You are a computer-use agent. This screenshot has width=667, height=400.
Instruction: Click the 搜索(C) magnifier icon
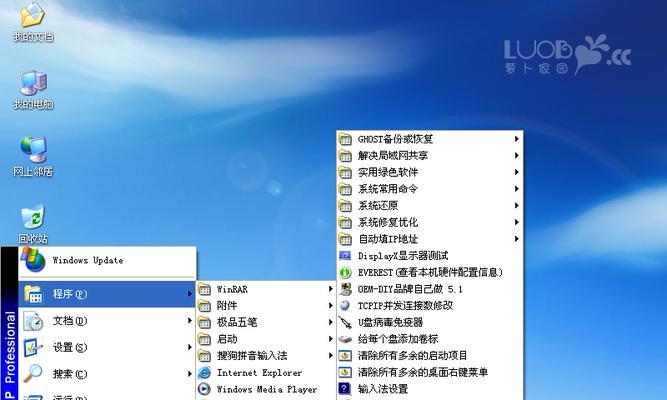(x=33, y=374)
